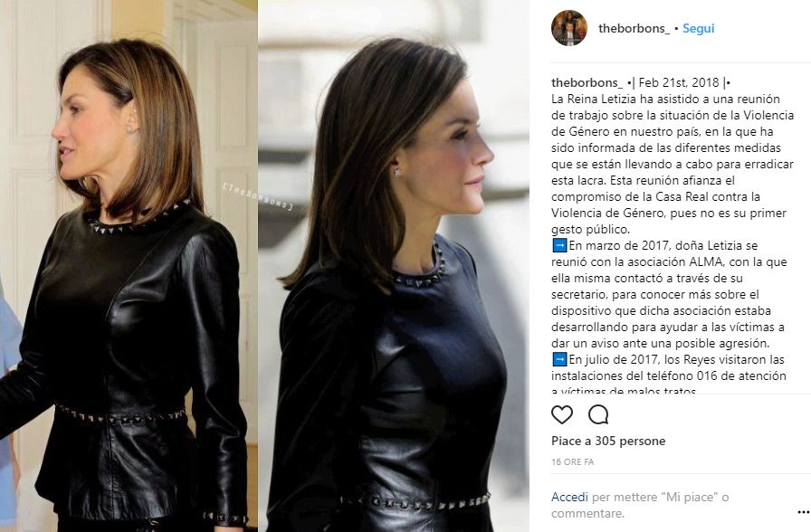This screenshot has height=532, width=811.
Task: Click caption line mentioning "asociación ALMA"
Action: [669, 261]
